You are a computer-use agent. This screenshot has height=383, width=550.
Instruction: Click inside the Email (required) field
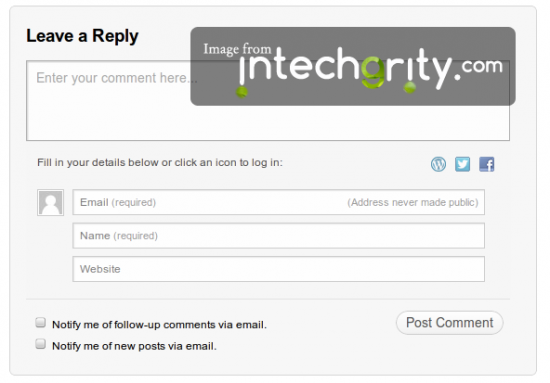(x=279, y=202)
